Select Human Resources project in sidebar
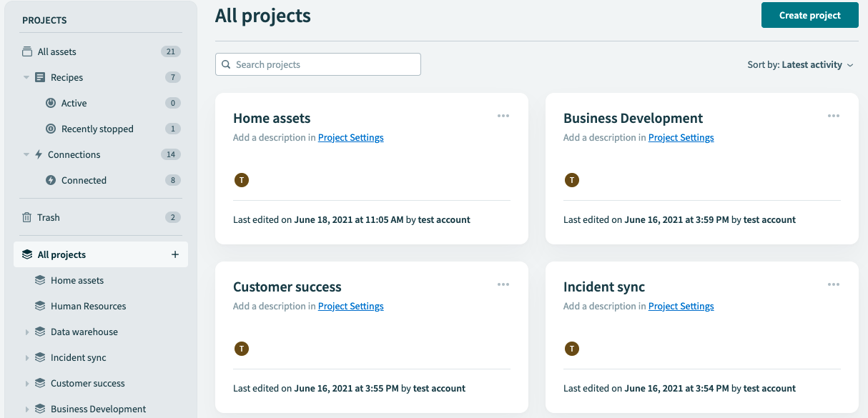The image size is (868, 418). tap(88, 306)
